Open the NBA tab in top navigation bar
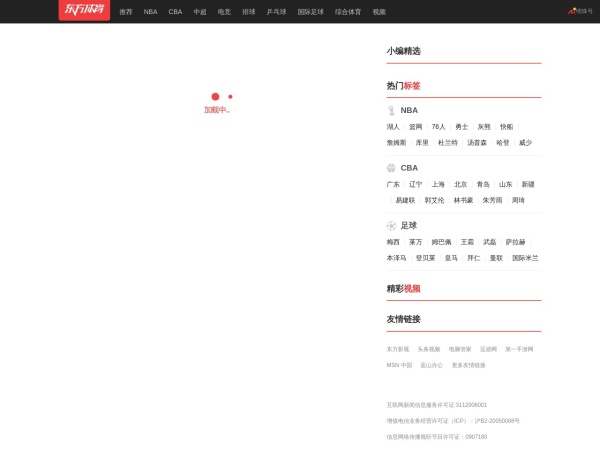 tap(150, 12)
